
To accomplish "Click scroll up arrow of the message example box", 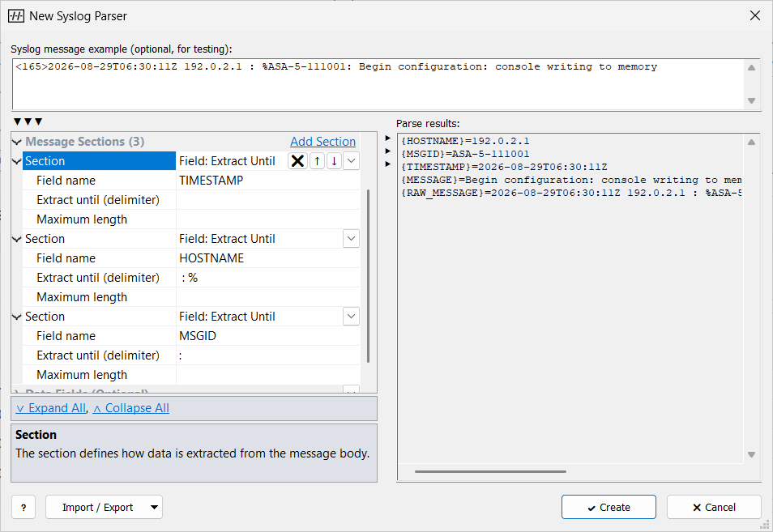I will pos(751,68).
